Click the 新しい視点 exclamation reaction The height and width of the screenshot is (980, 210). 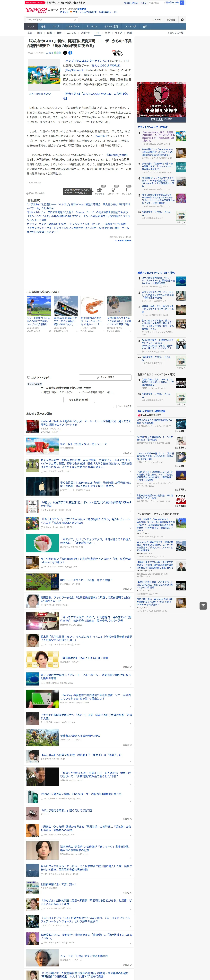[x=127, y=190]
